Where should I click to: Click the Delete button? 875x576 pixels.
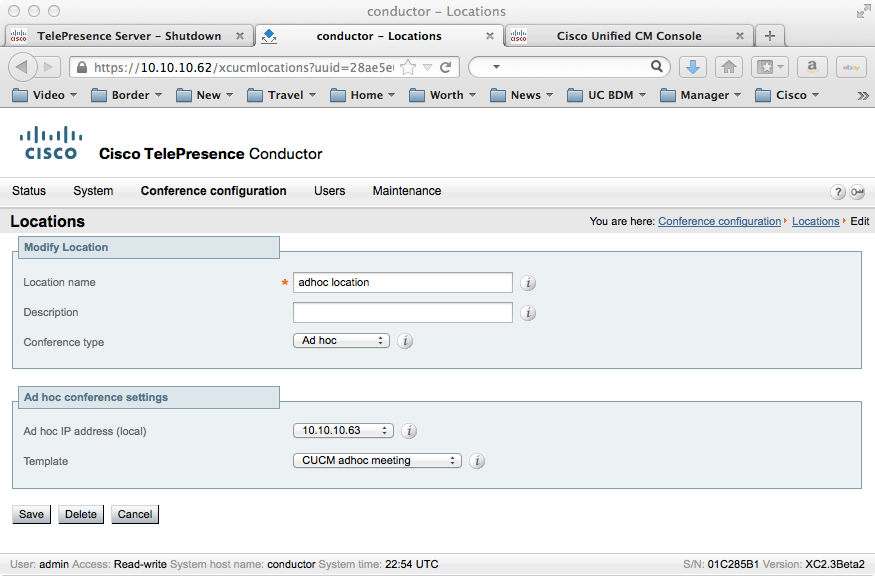[x=81, y=514]
